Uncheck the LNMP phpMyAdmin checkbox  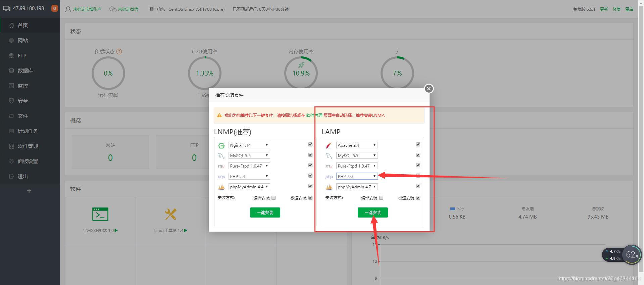310,186
